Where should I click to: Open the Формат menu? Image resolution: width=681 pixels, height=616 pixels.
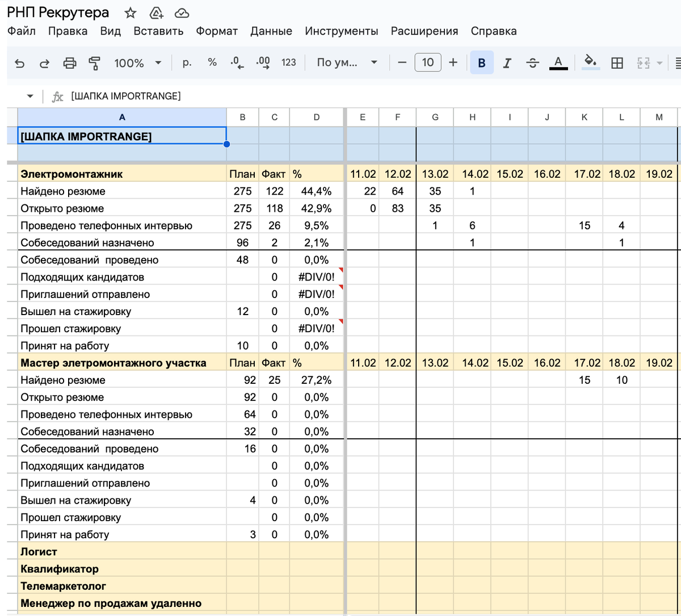pos(217,31)
